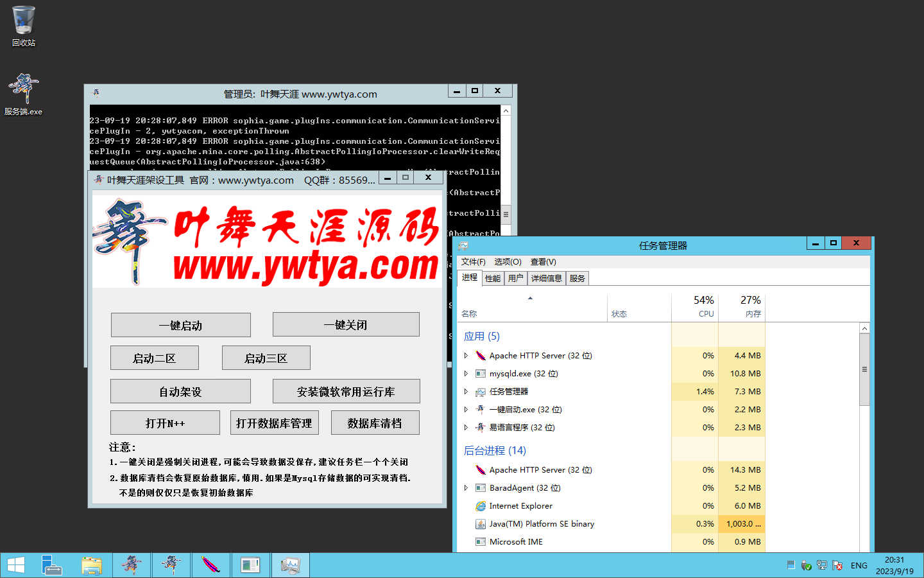This screenshot has height=578, width=924.
Task: Click the 启动三区 button
Action: 266,358
